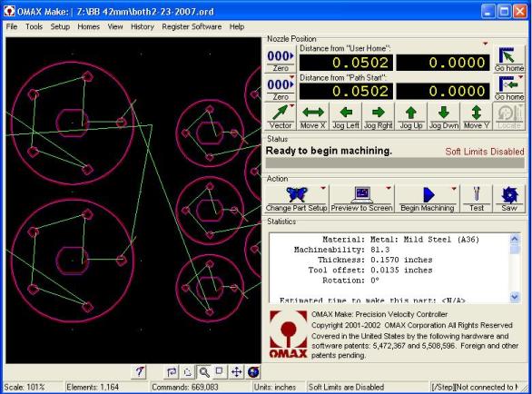Click the 'Machineability: 81.3' line

(341, 250)
